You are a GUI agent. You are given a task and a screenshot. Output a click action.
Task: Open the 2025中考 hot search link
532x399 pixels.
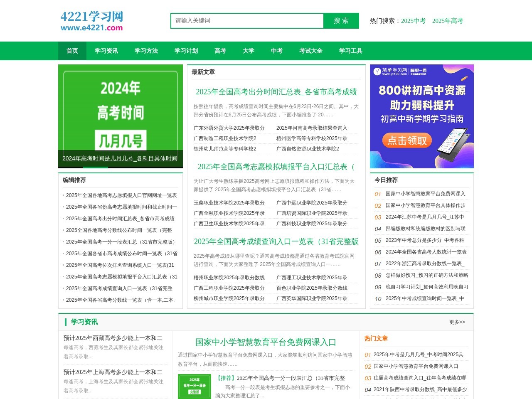[x=413, y=21]
